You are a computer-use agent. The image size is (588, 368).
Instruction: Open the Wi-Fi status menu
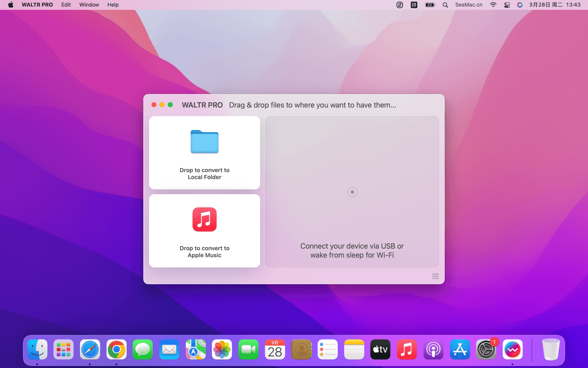coord(493,5)
